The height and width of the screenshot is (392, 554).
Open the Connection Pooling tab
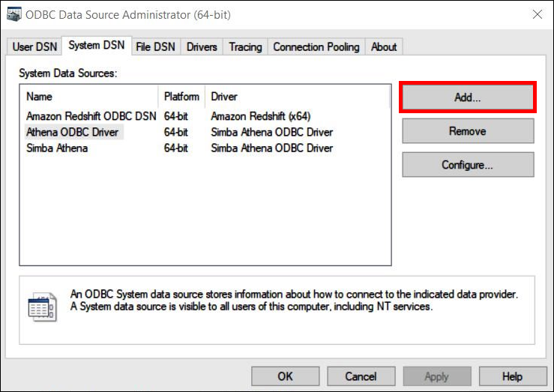coord(316,47)
